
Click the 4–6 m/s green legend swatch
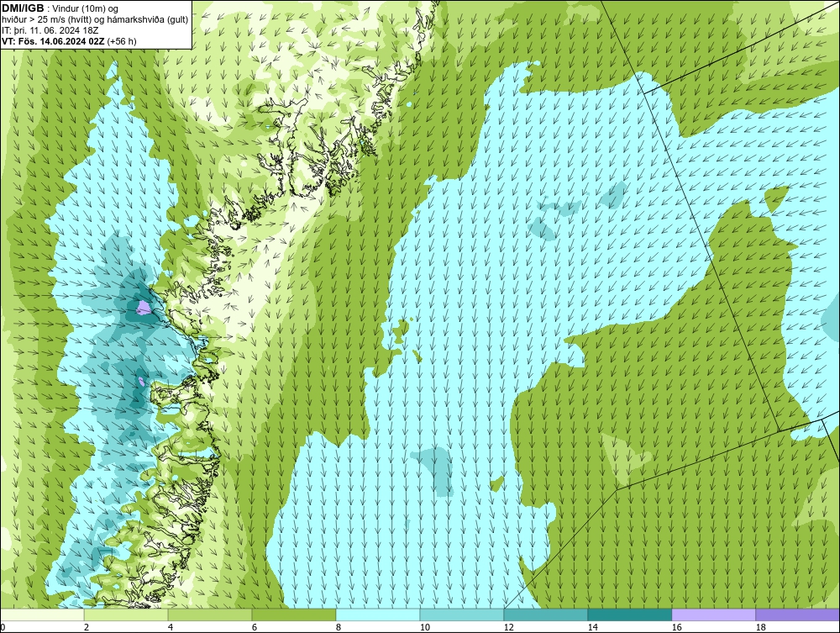point(210,615)
